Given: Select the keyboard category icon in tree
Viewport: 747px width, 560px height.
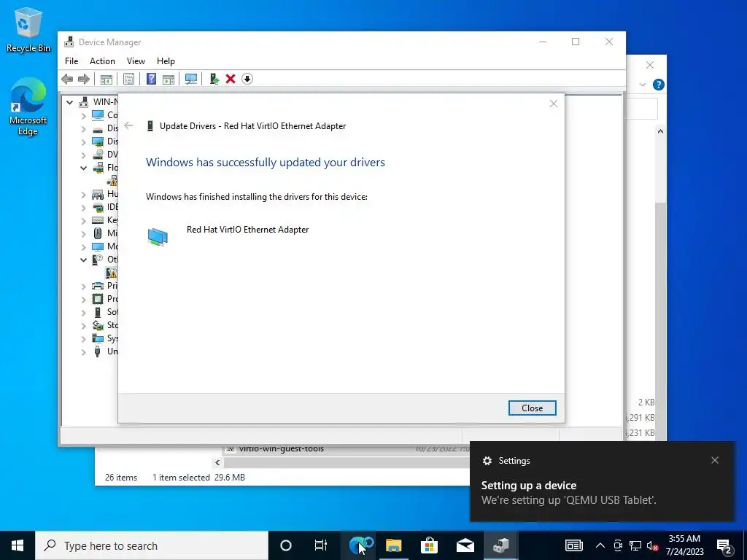Looking at the screenshot, I should (x=98, y=220).
